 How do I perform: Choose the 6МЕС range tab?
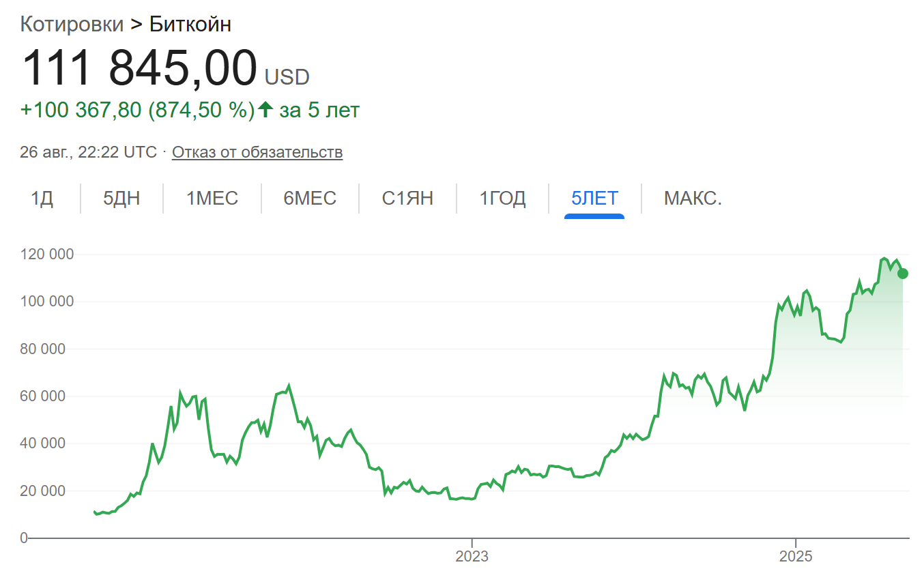click(x=310, y=199)
